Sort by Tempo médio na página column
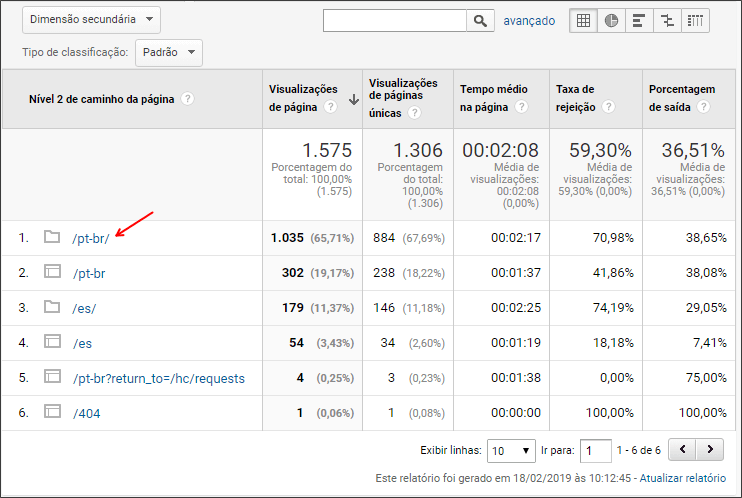This screenshot has height=498, width=742. tap(494, 98)
